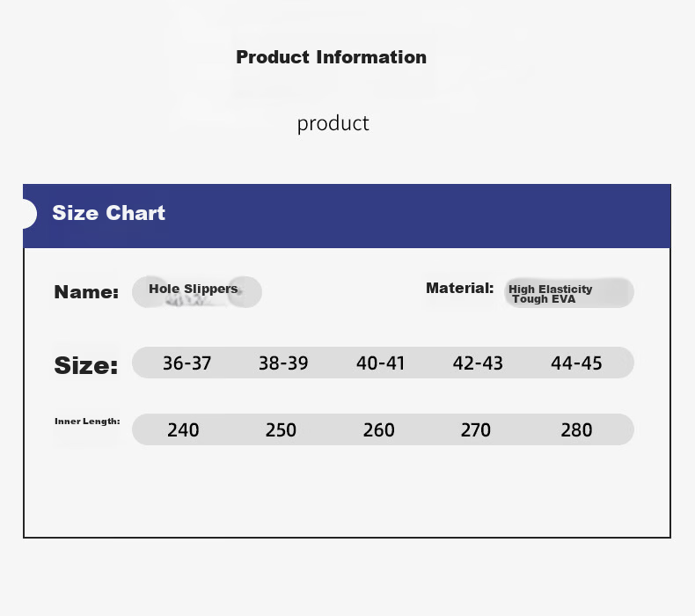695x616 pixels.
Task: Select the Hole Slippers name pill
Action: (197, 292)
